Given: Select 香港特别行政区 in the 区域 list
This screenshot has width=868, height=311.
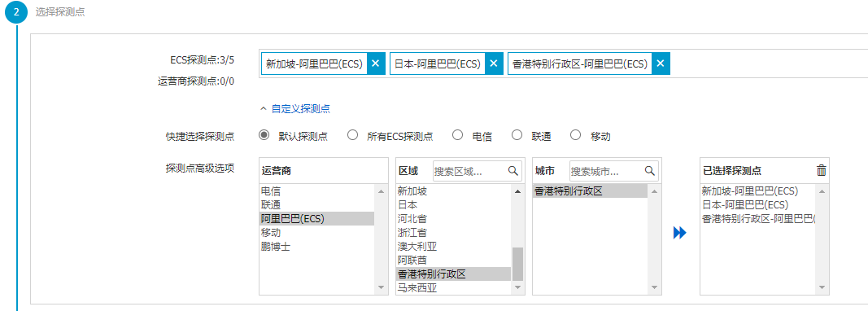Looking at the screenshot, I should (x=454, y=274).
